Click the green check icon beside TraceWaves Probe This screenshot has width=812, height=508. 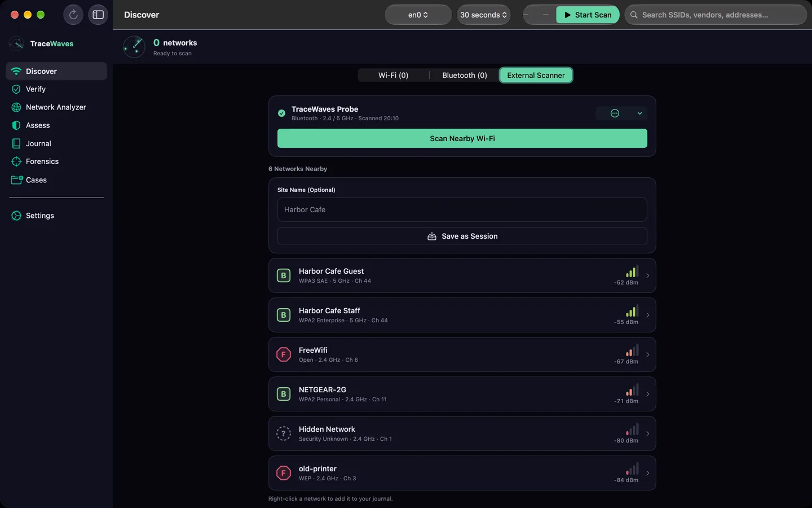281,113
